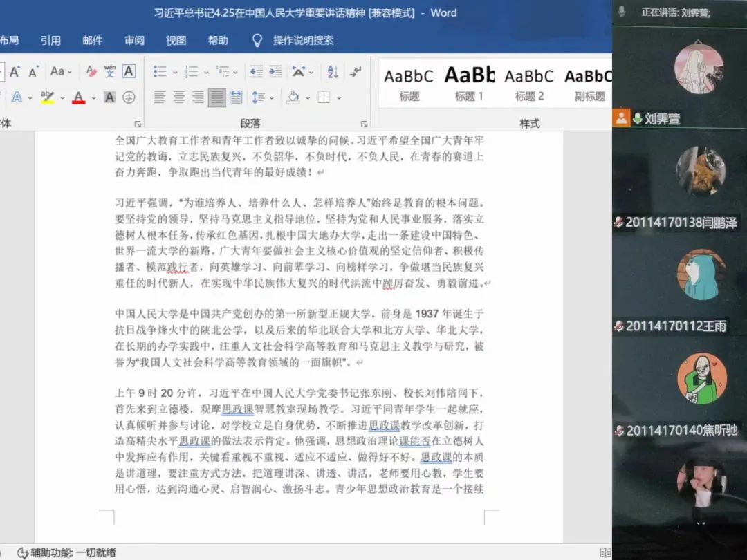Open the Bullets list dropdown arrow
Viewport: 747px width, 560px height.
175,72
